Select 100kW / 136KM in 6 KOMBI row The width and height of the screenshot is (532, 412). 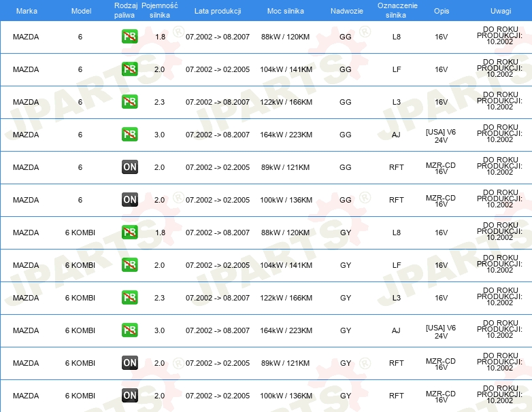286,396
